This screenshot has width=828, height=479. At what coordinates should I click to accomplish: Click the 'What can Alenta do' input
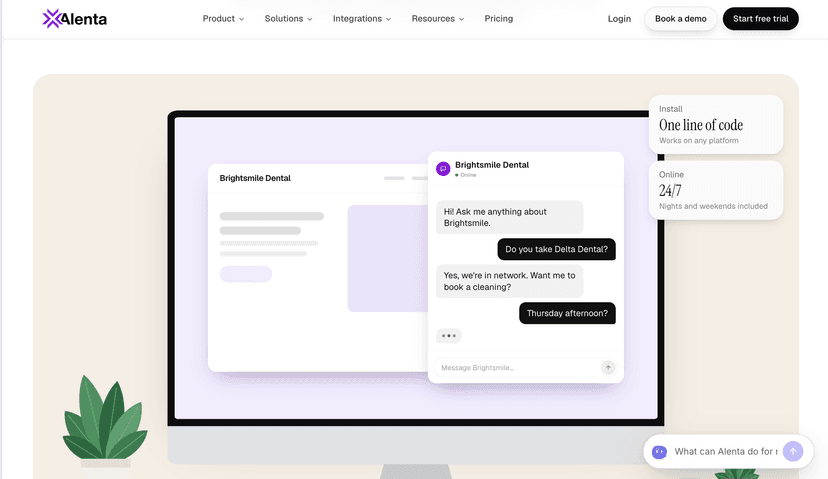point(726,452)
